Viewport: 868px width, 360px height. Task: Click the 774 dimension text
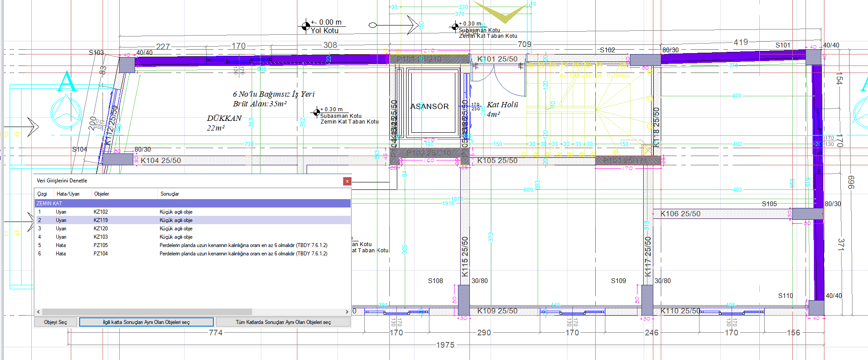point(216,333)
